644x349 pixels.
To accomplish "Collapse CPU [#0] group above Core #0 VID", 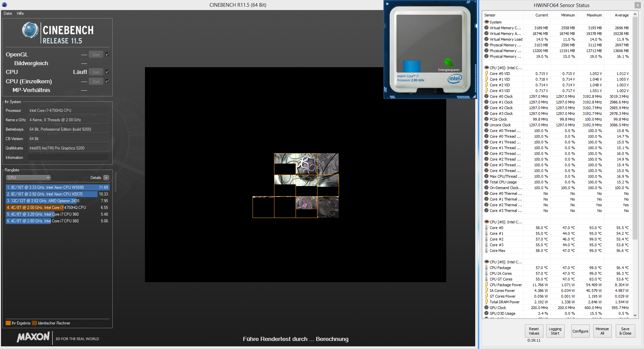I will coord(503,68).
